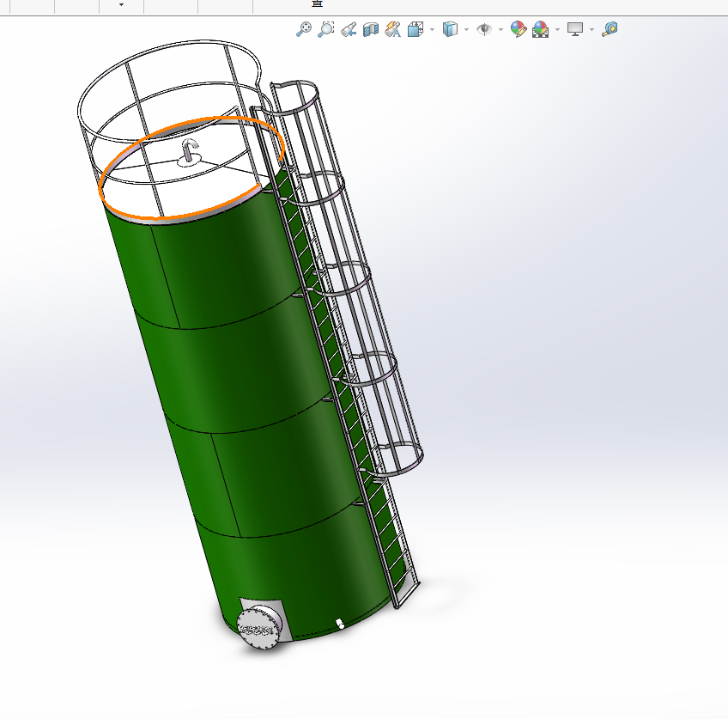Click the Apply Scene icon
Image resolution: width=728 pixels, height=719 pixels.
point(540,29)
